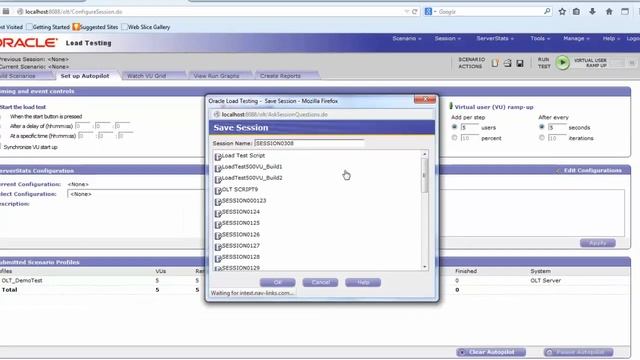Click the OLT SCRIPT9 session icon

(x=218, y=190)
